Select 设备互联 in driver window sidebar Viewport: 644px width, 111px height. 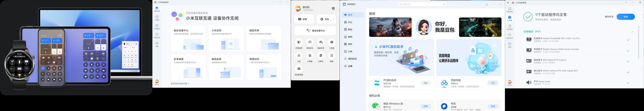tap(509, 10)
